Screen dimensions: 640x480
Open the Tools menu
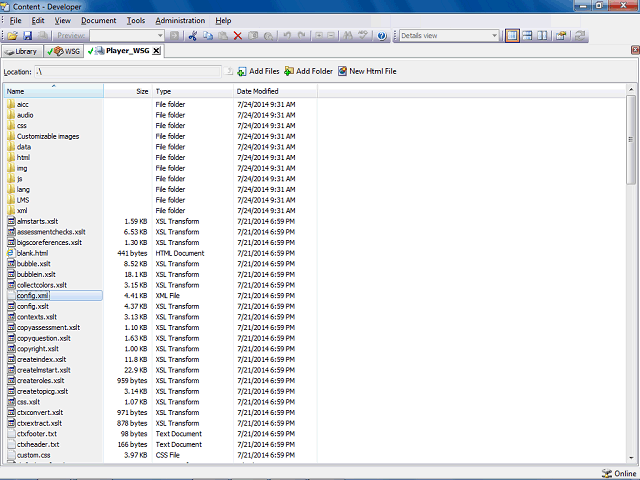tap(136, 21)
